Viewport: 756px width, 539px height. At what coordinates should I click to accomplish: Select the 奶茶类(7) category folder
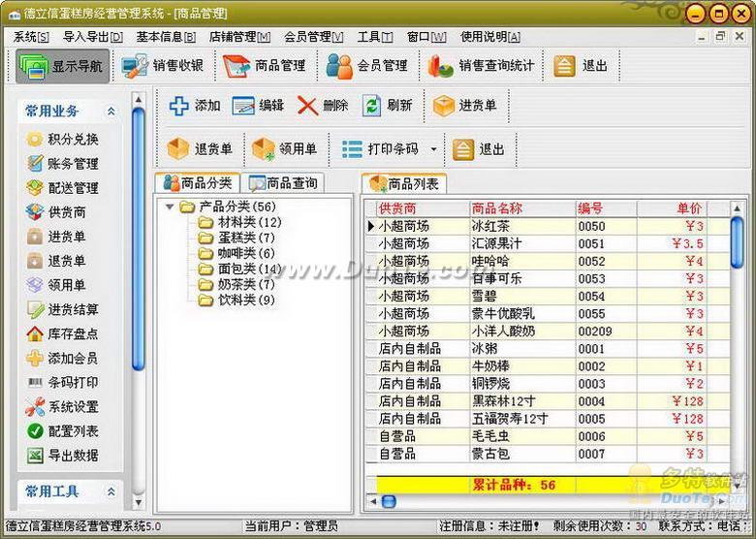[x=236, y=284]
